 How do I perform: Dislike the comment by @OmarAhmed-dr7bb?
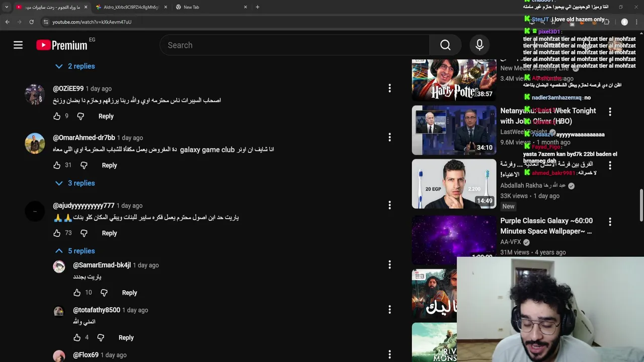tap(84, 165)
